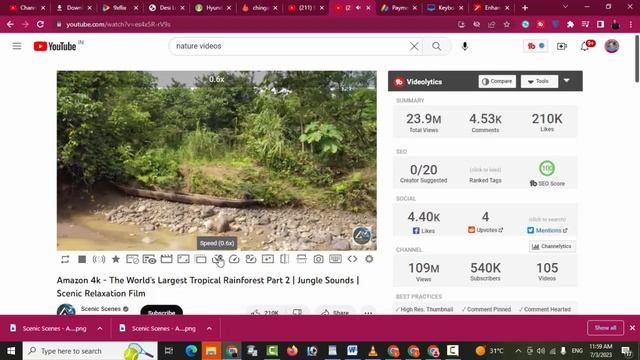This screenshot has width=640, height=360.
Task: Bookmark this page with star icon
Action: pyautogui.click(x=507, y=24)
